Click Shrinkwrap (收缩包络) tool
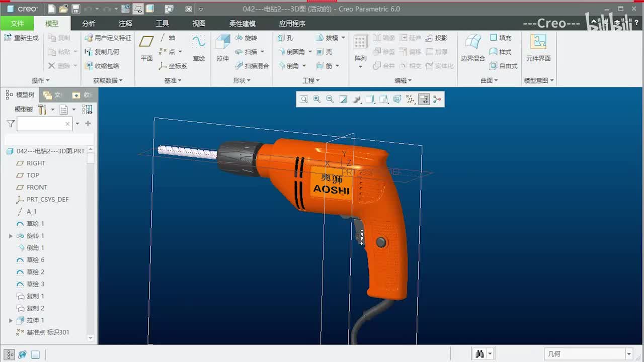This screenshot has width=644, height=362. tap(102, 66)
